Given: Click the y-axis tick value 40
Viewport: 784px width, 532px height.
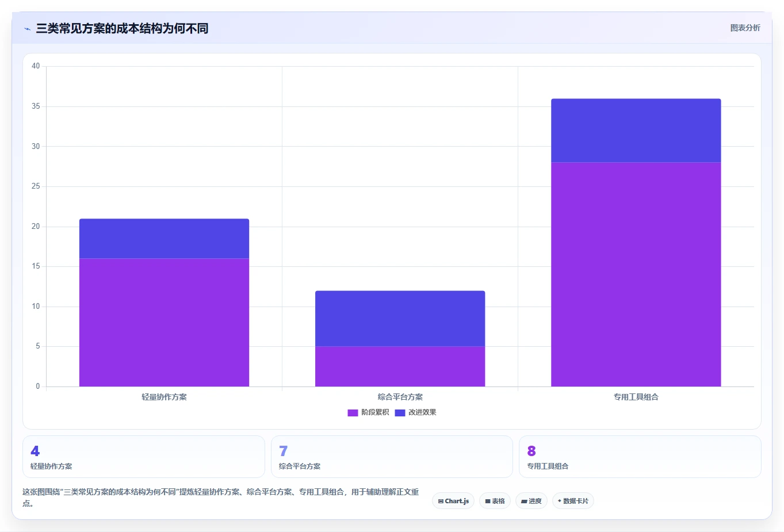Looking at the screenshot, I should coord(36,66).
